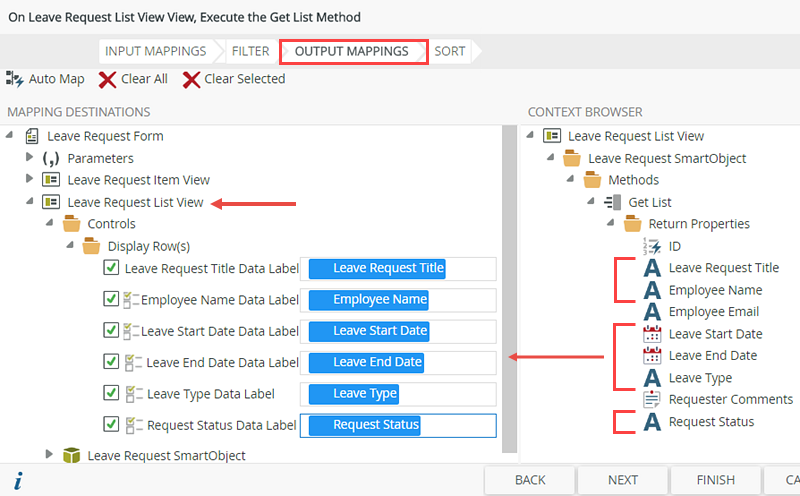Open the Sort step tab
The width and height of the screenshot is (800, 496).
450,51
